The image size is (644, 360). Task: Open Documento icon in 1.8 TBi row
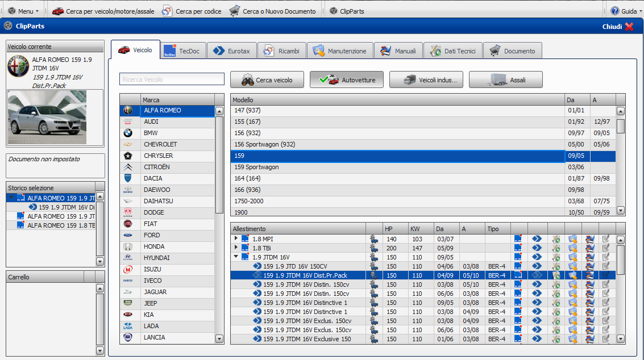tap(606, 248)
